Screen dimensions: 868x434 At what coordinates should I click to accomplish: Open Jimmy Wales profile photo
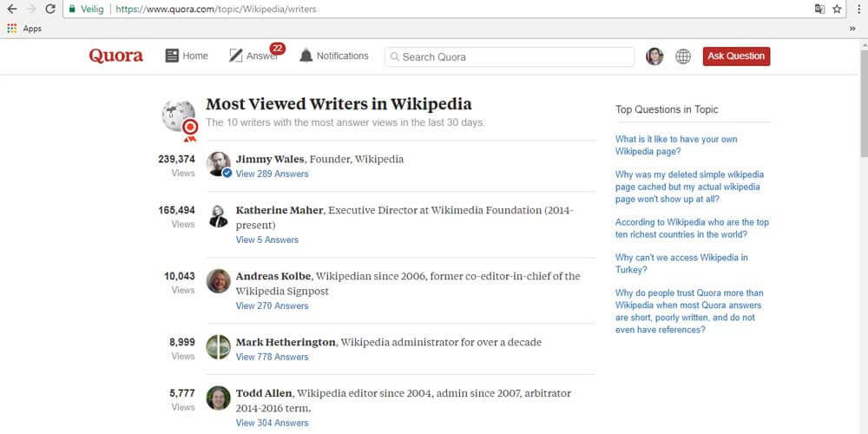(x=218, y=164)
